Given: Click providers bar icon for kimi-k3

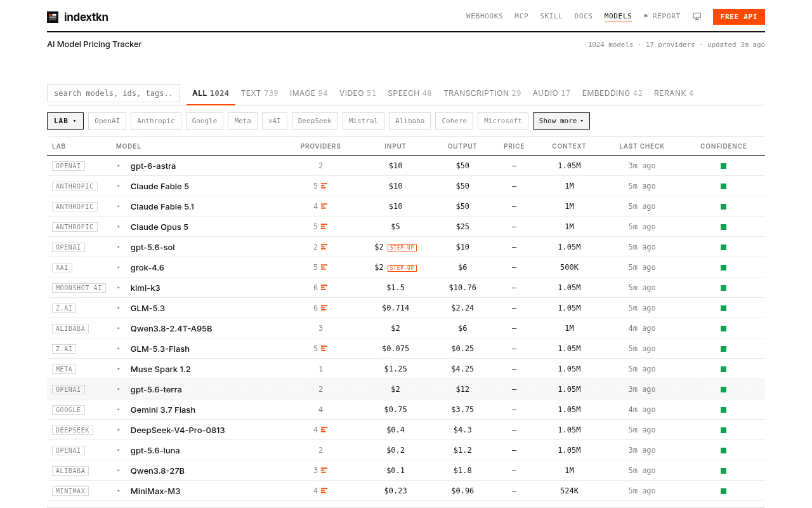Looking at the screenshot, I should [x=324, y=288].
